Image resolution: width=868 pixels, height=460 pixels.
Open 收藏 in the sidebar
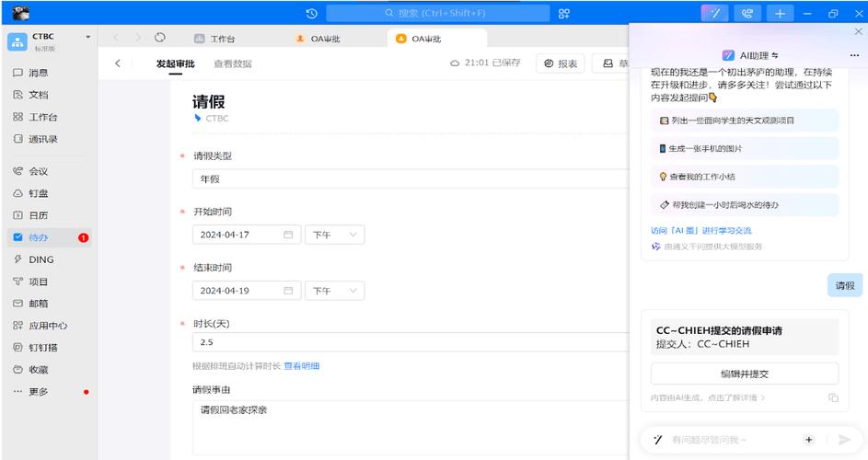[x=50, y=370]
